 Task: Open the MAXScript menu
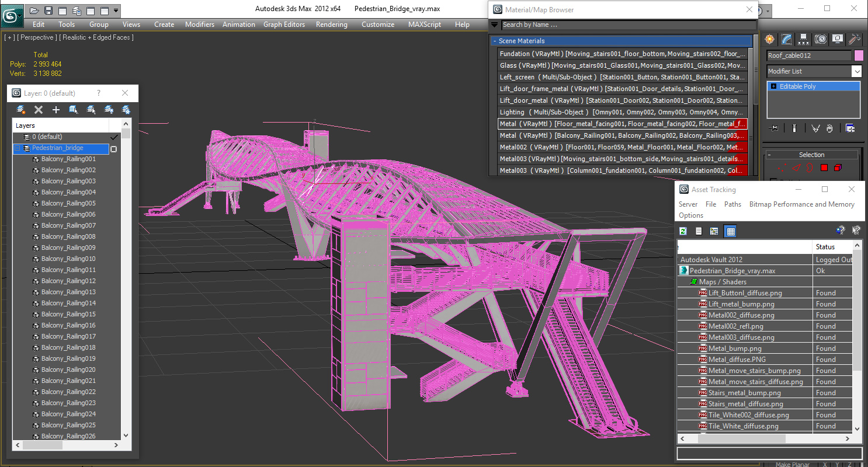click(x=425, y=25)
